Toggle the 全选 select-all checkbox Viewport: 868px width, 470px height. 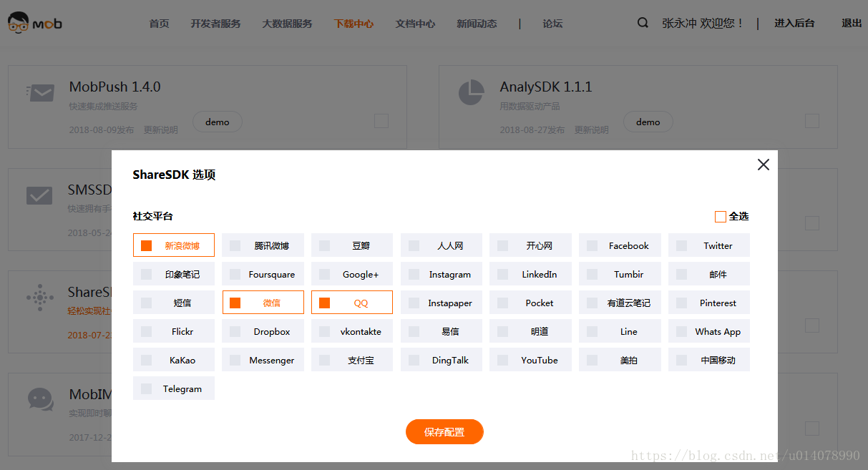coord(721,217)
